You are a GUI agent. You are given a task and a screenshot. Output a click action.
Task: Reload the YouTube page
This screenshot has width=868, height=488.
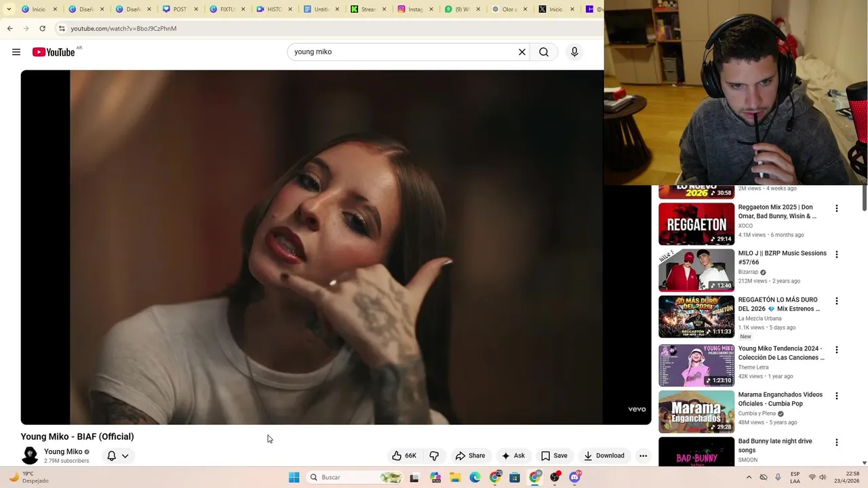click(x=43, y=28)
